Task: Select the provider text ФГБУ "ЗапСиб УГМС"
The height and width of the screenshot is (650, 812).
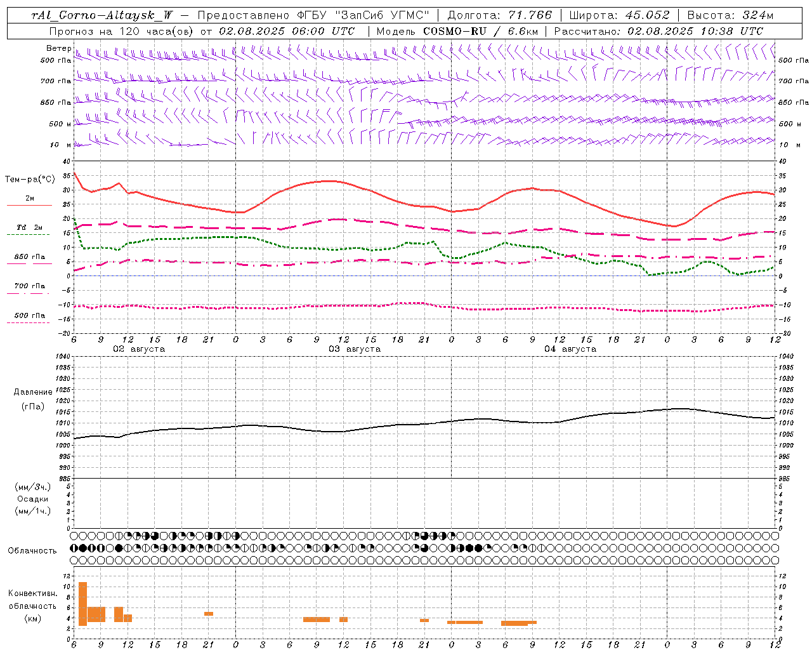Action: [362, 15]
